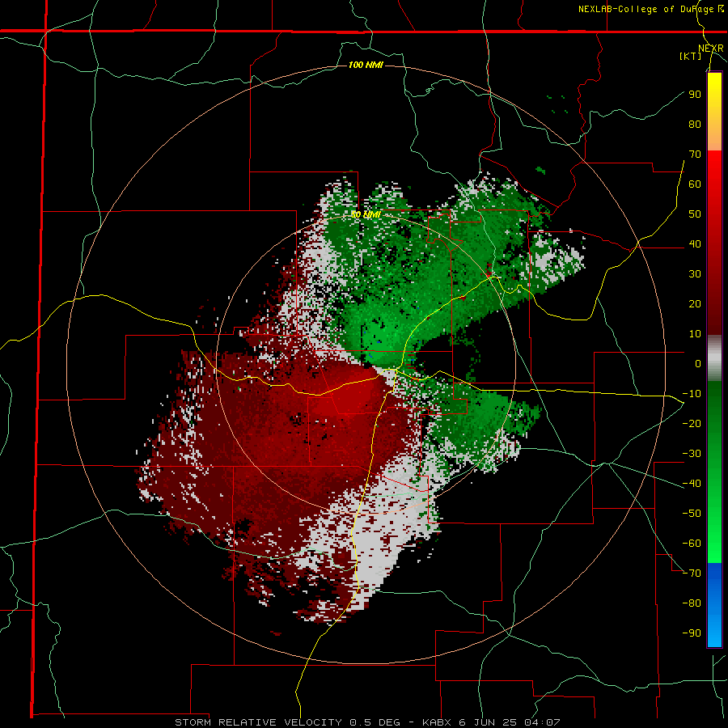Click the blue segment of the color bar
This screenshot has height=728, width=728.
[714, 603]
